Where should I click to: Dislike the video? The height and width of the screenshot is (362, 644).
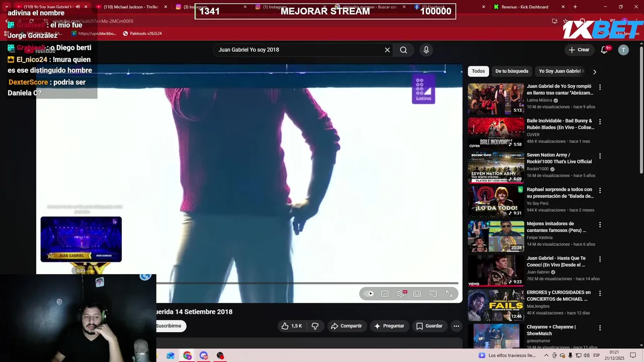pyautogui.click(x=315, y=326)
